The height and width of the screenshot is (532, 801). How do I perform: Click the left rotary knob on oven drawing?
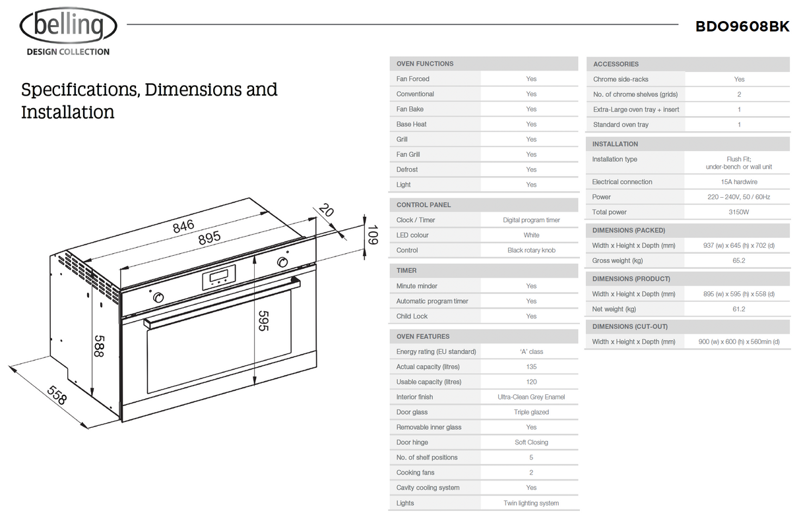(x=158, y=297)
